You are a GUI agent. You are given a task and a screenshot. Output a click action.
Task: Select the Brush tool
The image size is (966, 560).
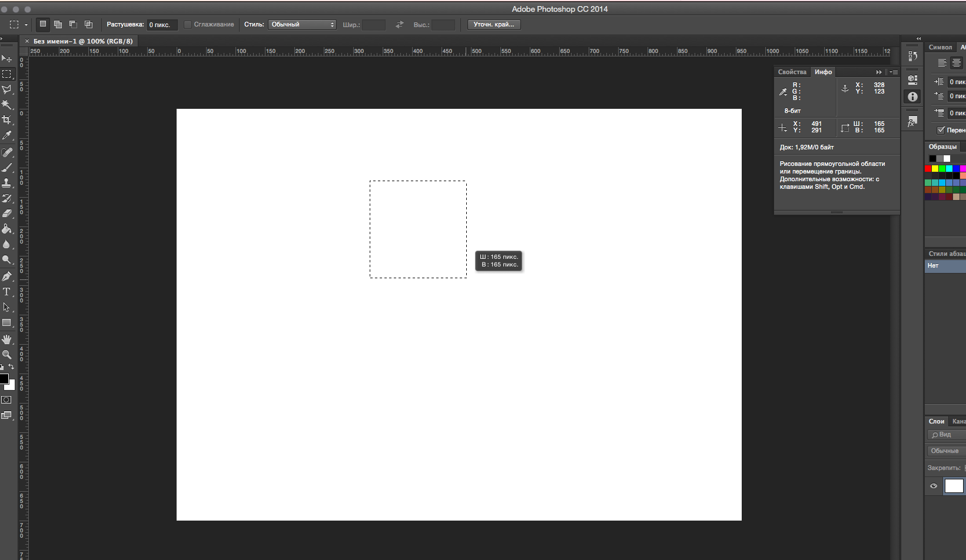click(x=7, y=168)
